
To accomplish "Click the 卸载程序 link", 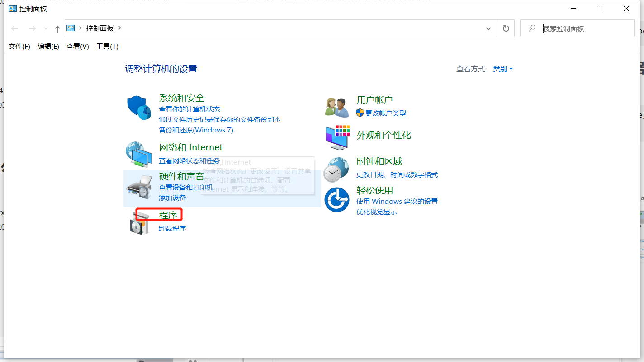I will point(172,228).
